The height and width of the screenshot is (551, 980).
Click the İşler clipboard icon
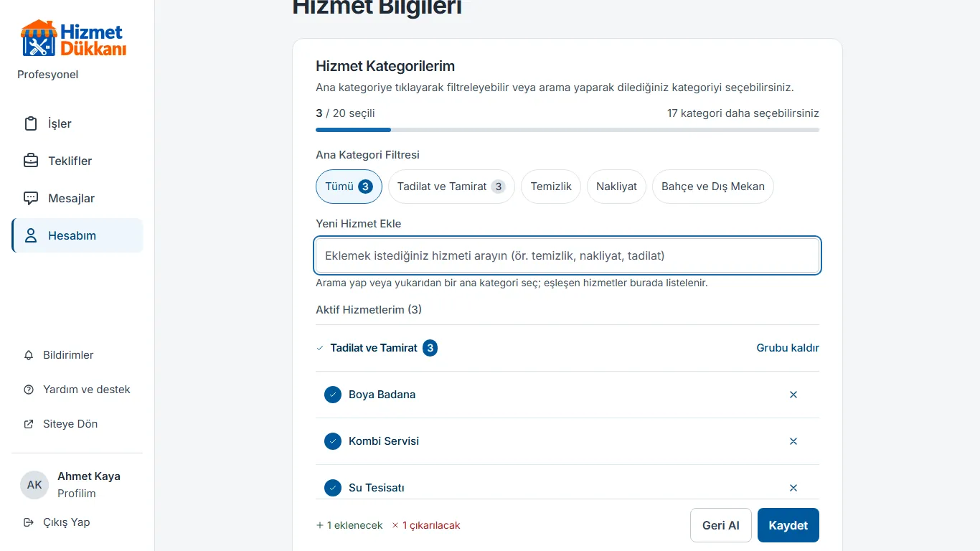[31, 123]
